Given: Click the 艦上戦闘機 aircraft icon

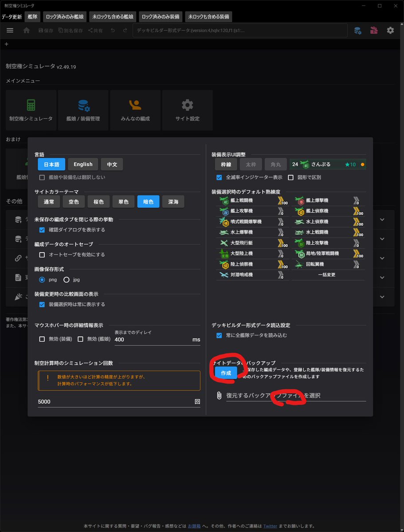Looking at the screenshot, I should pos(223,201).
